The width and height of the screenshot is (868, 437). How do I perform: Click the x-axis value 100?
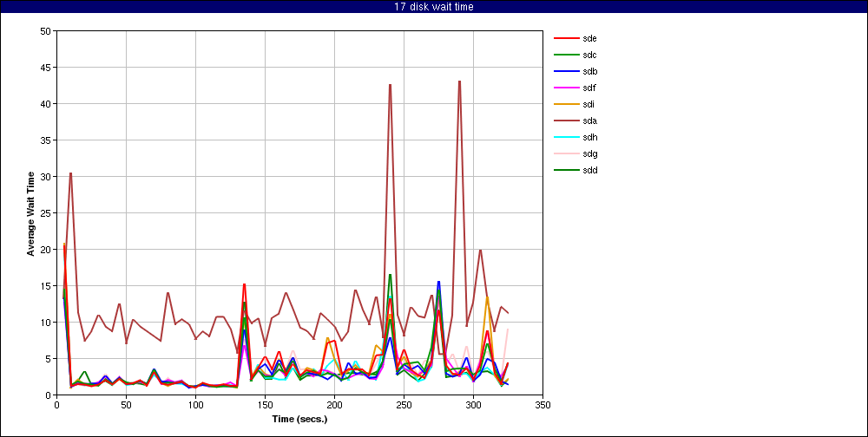195,405
